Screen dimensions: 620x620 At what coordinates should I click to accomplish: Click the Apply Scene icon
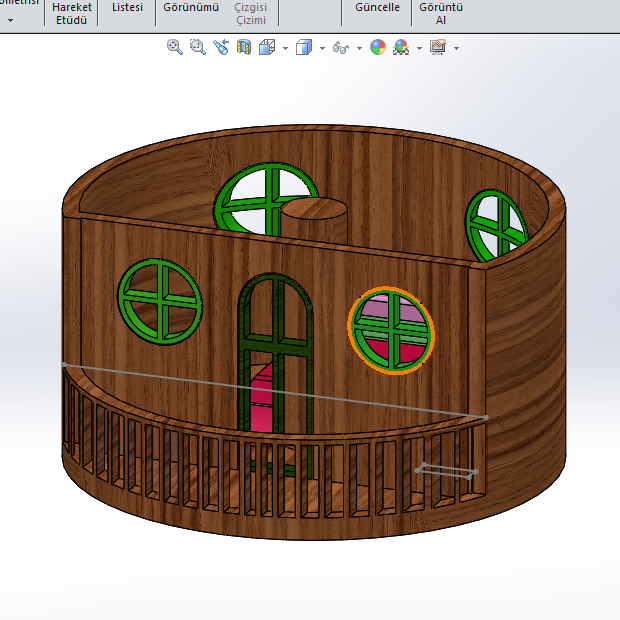point(401,47)
